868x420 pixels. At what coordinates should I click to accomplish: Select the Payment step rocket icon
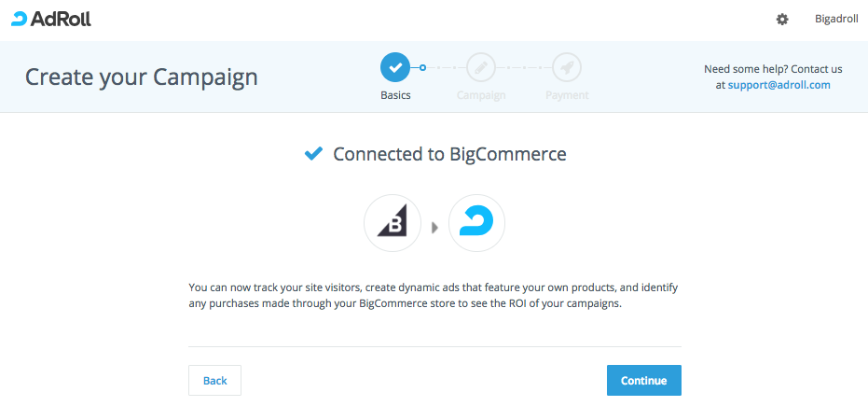[567, 67]
